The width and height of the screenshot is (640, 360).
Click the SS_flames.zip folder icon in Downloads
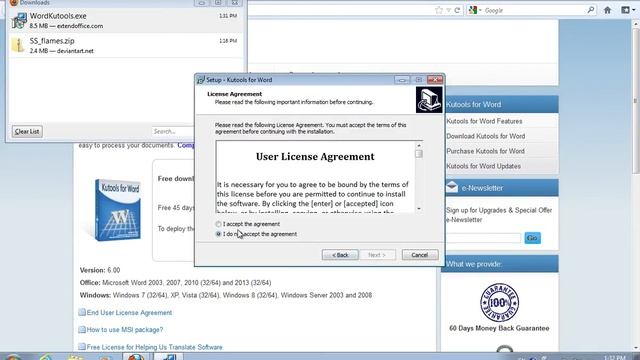click(x=18, y=45)
